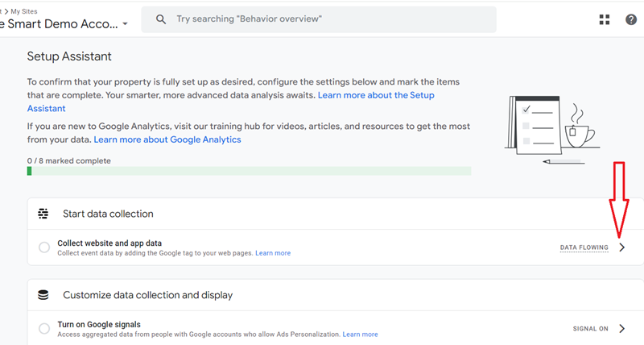Click the Collect website and app data title
This screenshot has width=644, height=345.
tap(109, 243)
